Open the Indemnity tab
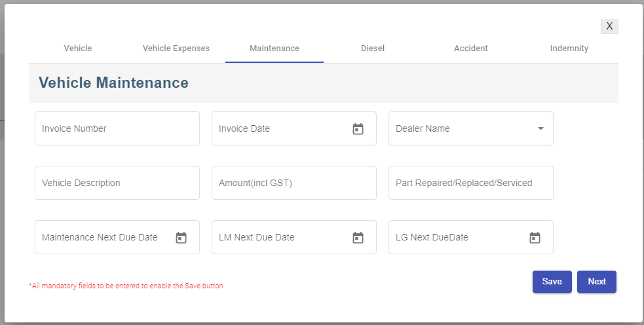644x325 pixels. 569,48
